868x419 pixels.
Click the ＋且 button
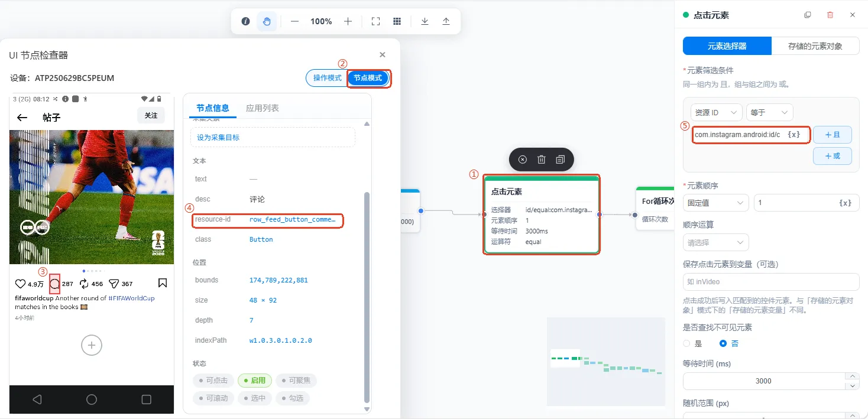(x=833, y=135)
